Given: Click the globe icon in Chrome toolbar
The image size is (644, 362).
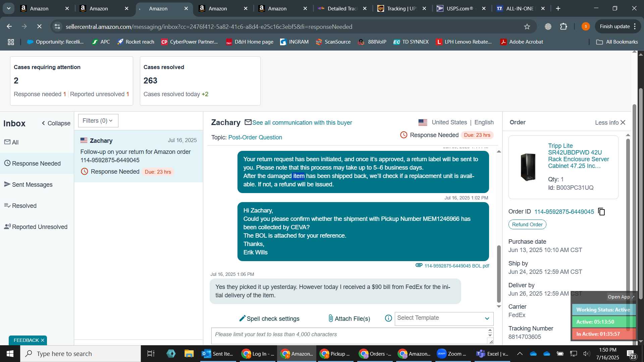Looking at the screenshot, I should [548, 26].
